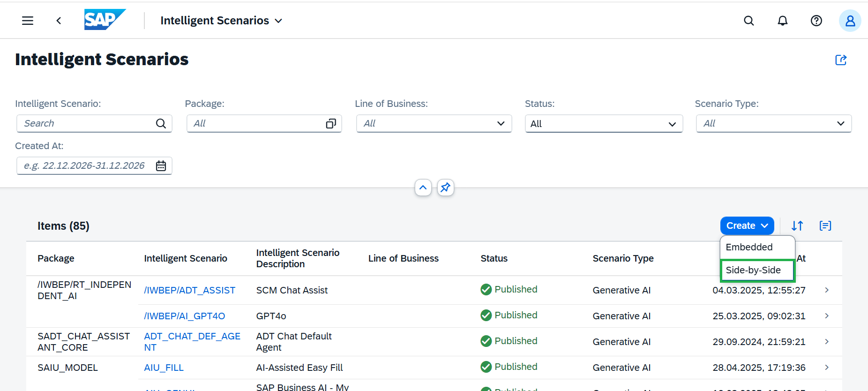The width and height of the screenshot is (868, 391).
Task: Open details arrow for GPT4o row
Action: click(x=827, y=316)
